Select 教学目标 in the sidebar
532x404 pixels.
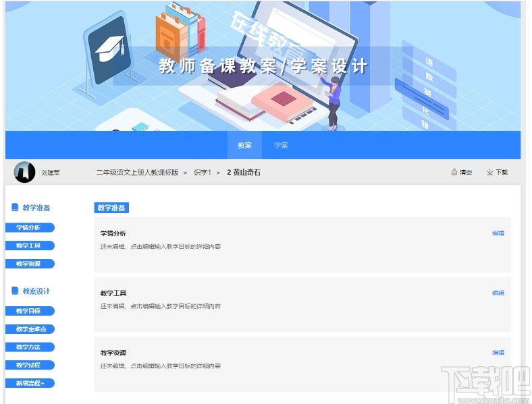click(x=30, y=311)
